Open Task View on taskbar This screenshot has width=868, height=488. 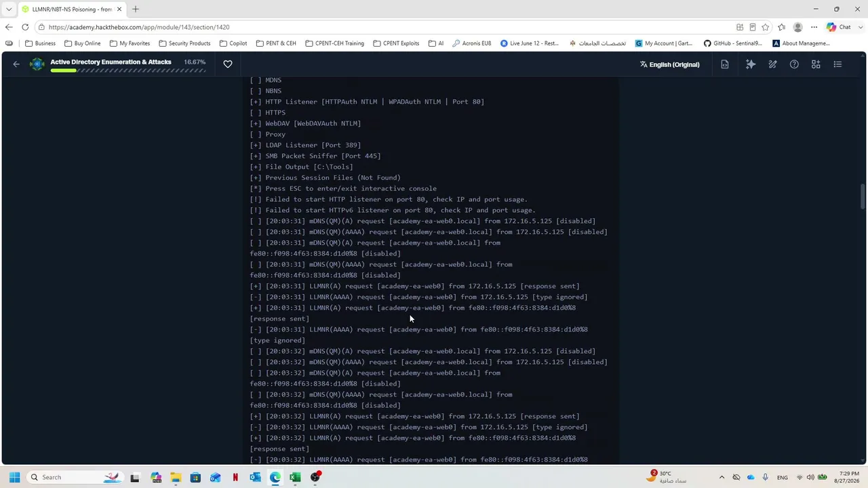pyautogui.click(x=135, y=477)
